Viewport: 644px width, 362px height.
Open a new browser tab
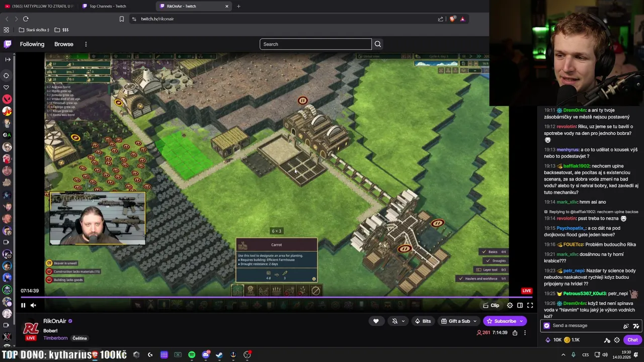click(238, 6)
